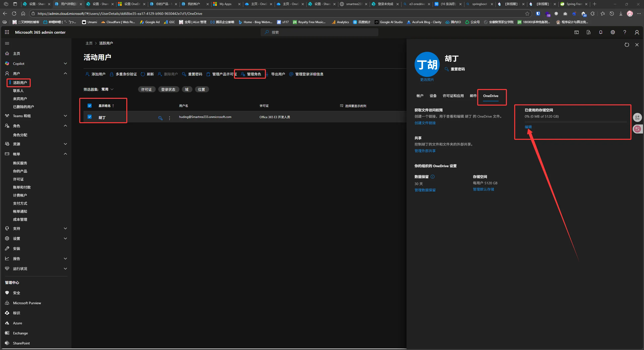Collapse the 帐单 navigation section
Image resolution: width=644 pixels, height=350 pixels.
click(x=65, y=154)
